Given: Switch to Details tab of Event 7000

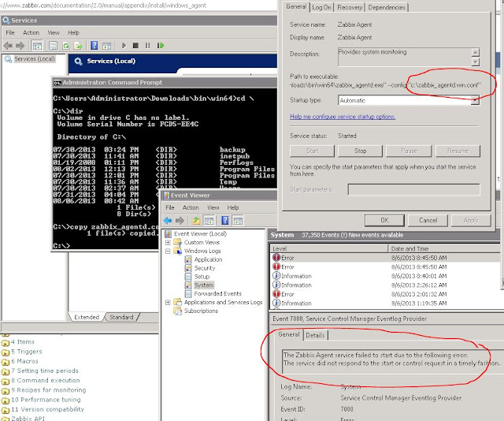Looking at the screenshot, I should [315, 335].
